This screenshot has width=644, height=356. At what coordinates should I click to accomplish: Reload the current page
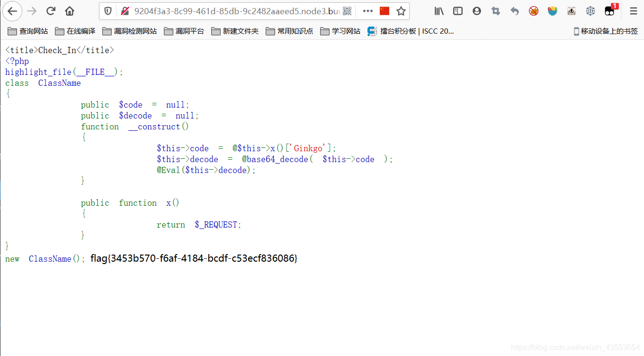pyautogui.click(x=51, y=11)
